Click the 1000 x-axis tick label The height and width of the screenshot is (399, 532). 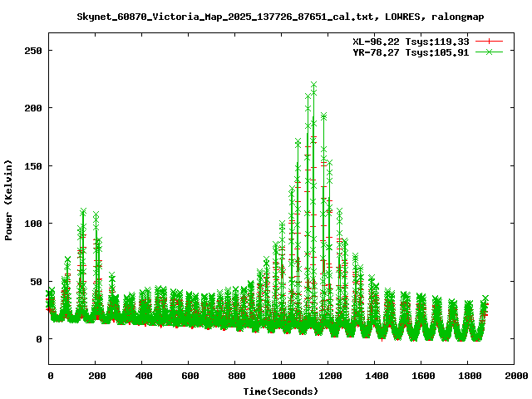[283, 376]
